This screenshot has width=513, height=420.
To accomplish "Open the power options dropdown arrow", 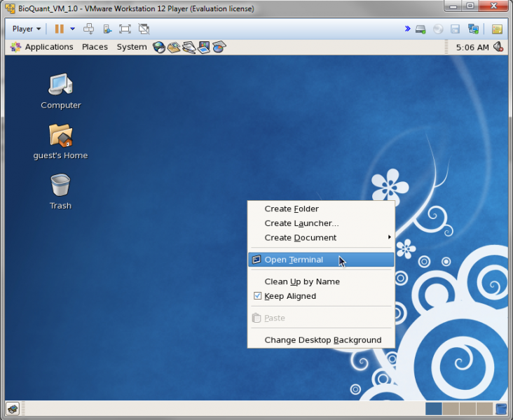I will [x=73, y=29].
